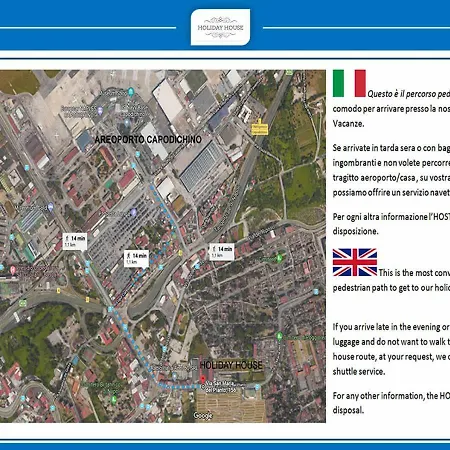Click the 14 min walking box nearest the UK flag
The width and height of the screenshot is (450, 450).
pyautogui.click(x=222, y=251)
